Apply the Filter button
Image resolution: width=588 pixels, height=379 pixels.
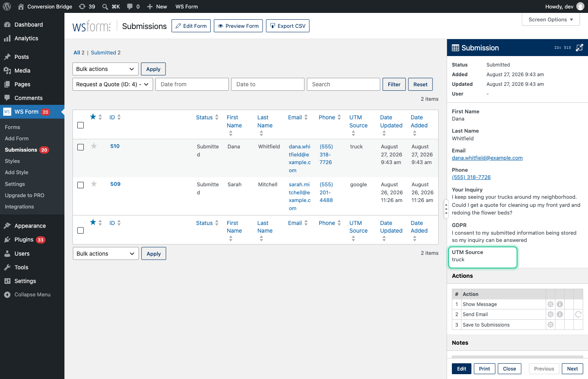[394, 84]
